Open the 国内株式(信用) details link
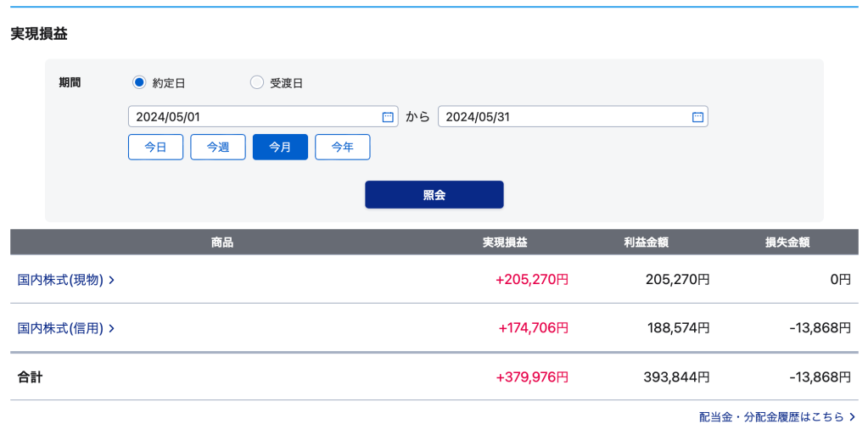 (x=60, y=327)
